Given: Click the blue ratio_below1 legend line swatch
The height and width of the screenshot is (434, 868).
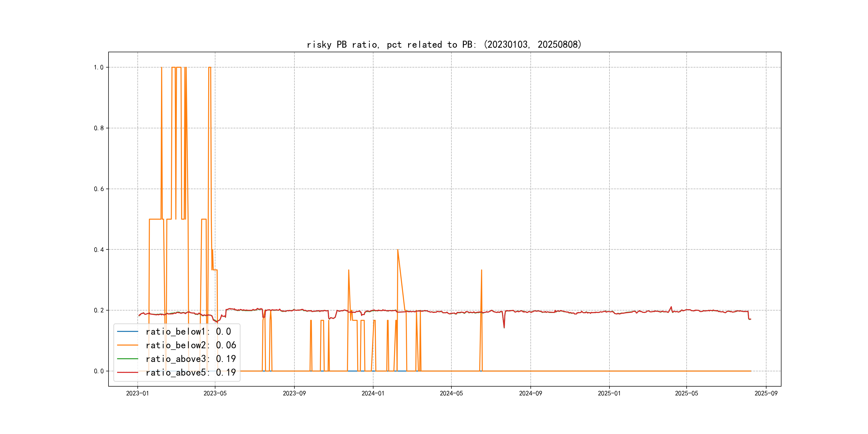Looking at the screenshot, I should (x=127, y=332).
